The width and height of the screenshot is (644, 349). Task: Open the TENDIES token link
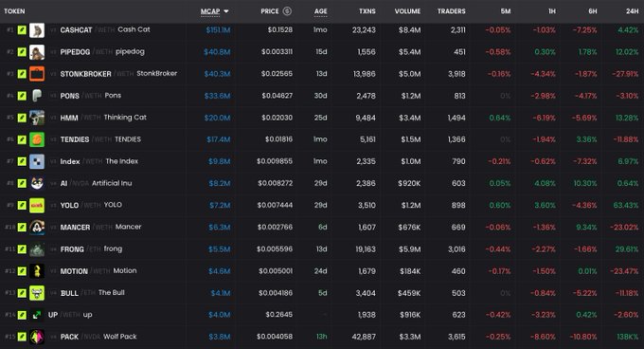tap(74, 139)
